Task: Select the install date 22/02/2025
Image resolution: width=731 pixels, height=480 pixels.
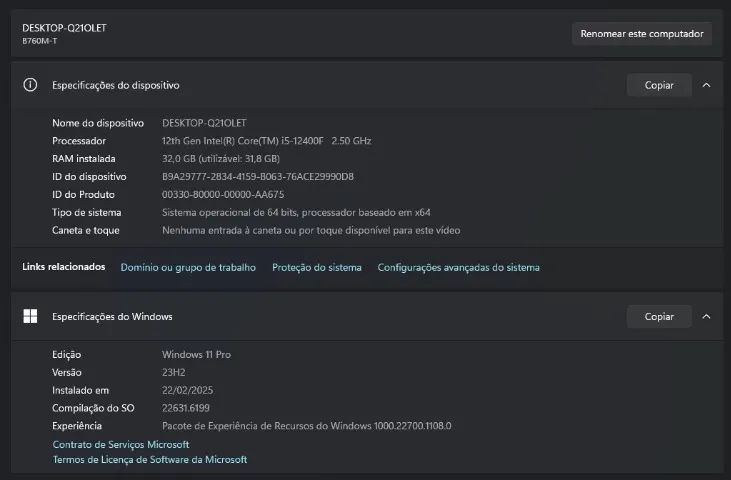Action: click(x=187, y=390)
